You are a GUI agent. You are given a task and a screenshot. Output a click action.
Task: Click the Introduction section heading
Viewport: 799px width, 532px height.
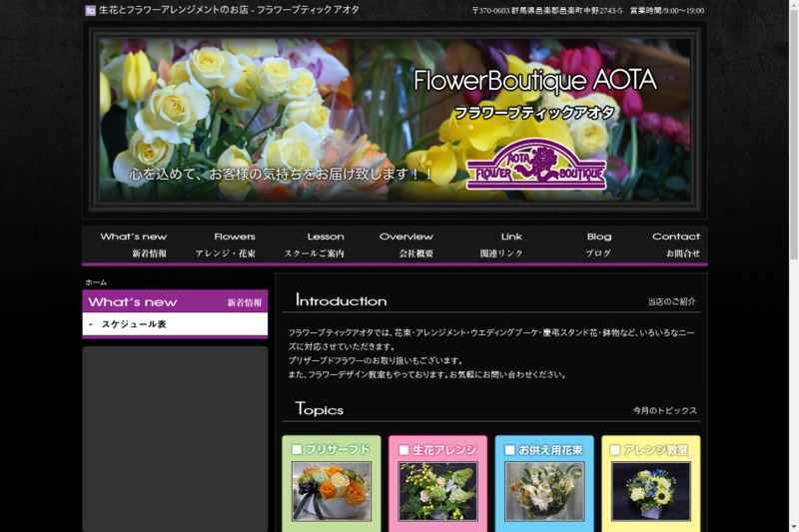pos(341,300)
